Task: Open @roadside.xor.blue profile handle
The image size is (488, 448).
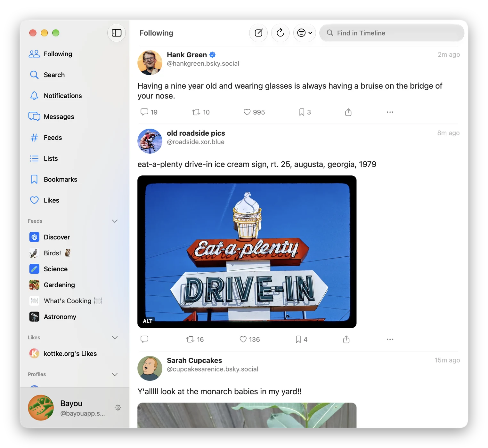Action: pyautogui.click(x=196, y=142)
